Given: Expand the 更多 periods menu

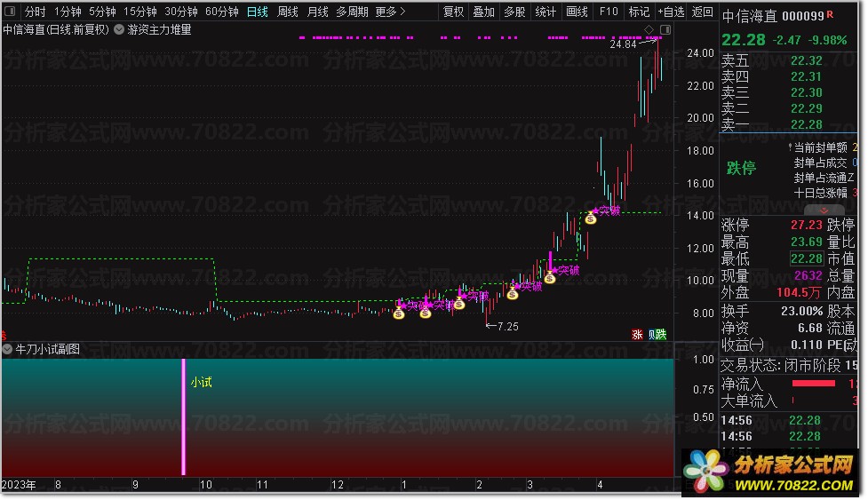Looking at the screenshot, I should [390, 12].
